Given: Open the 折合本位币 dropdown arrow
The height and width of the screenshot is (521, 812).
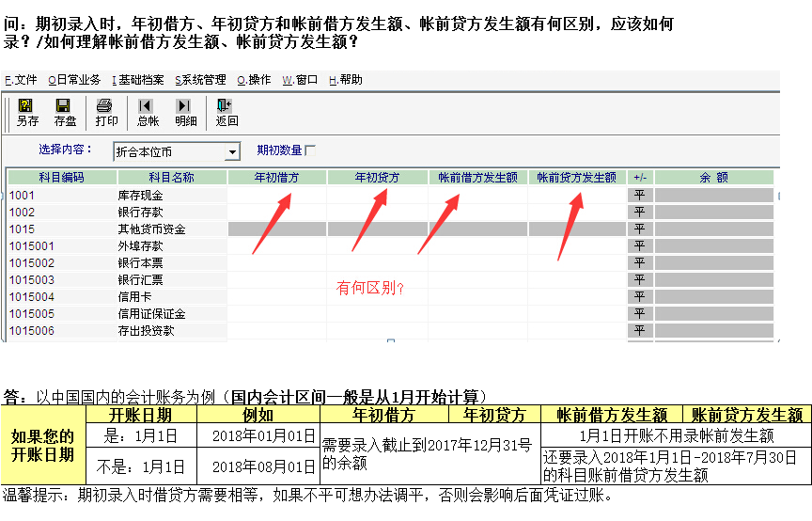Looking at the screenshot, I should [x=232, y=152].
